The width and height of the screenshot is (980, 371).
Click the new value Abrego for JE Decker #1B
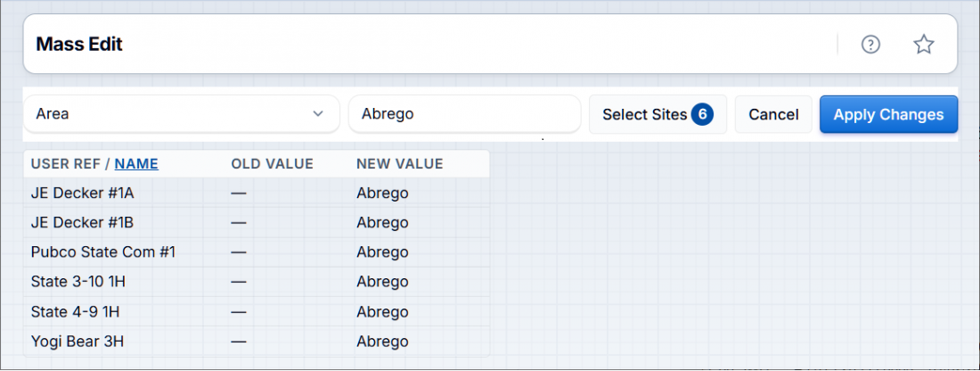tap(382, 223)
